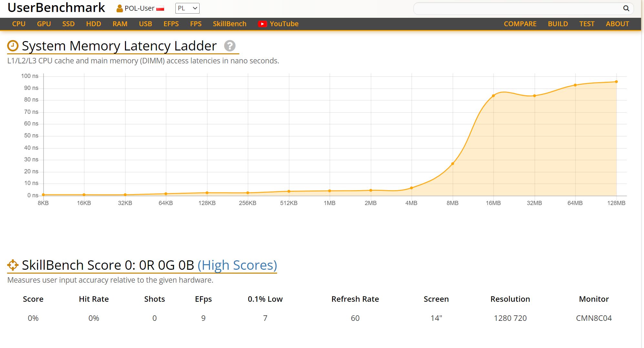Click the Polish flag icon
This screenshot has width=644, height=348.
point(160,9)
